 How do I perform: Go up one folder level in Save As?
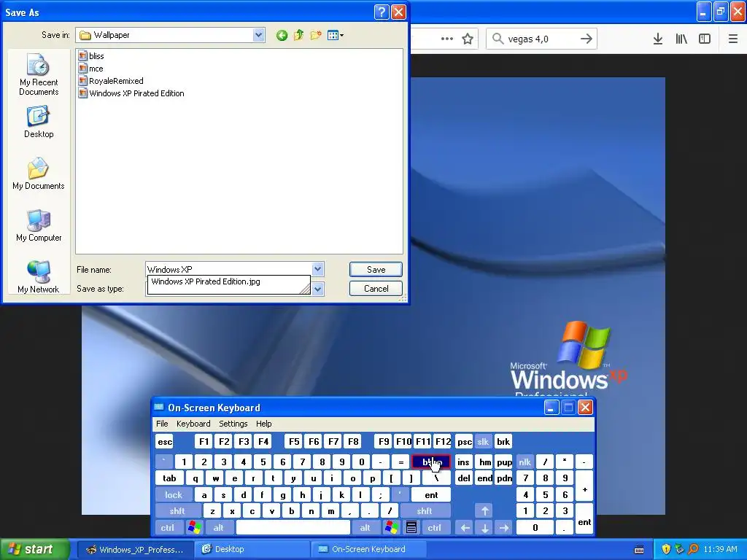[298, 35]
